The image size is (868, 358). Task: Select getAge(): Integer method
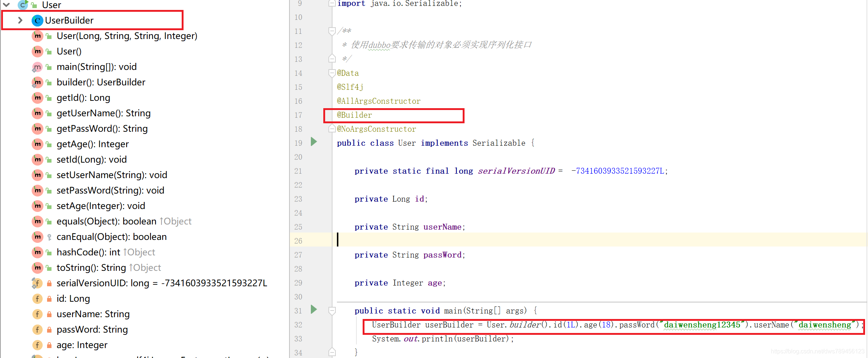tap(93, 144)
